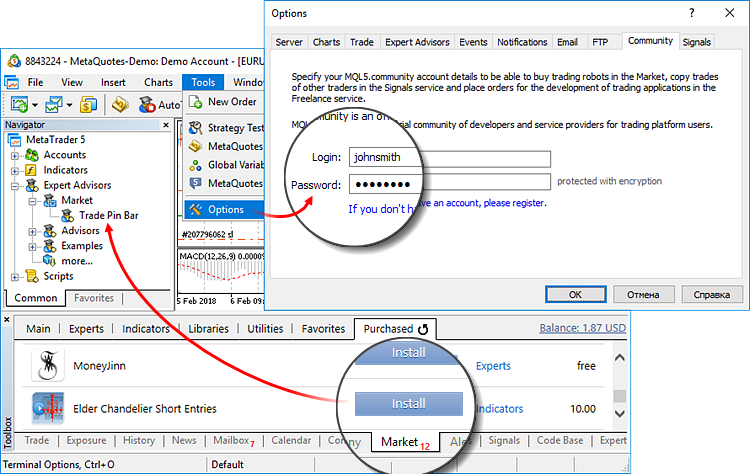Switch to the Expert Advisors tab in Options
The image size is (750, 474).
click(x=417, y=42)
